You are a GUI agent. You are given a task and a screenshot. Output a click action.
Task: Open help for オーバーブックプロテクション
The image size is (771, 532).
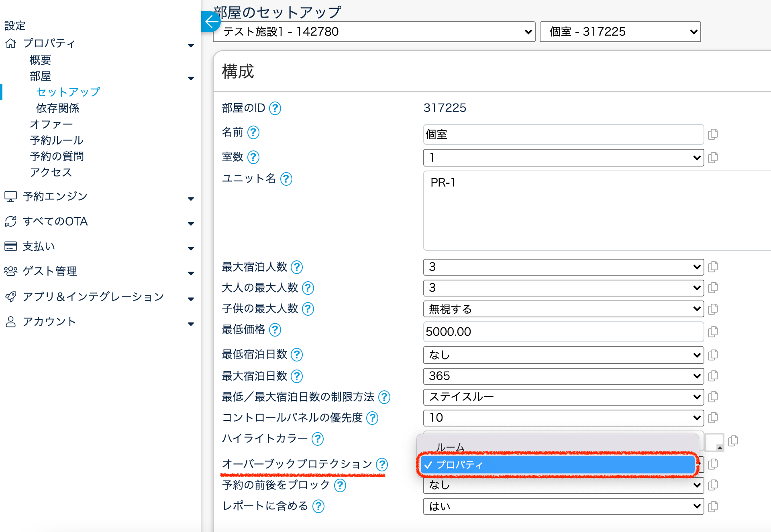click(382, 465)
